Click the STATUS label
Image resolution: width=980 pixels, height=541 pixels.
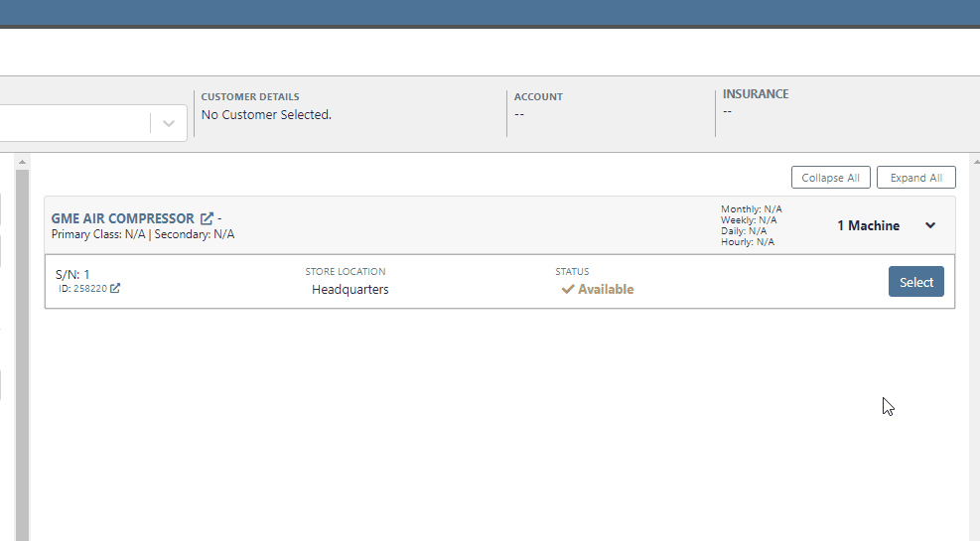pos(572,272)
